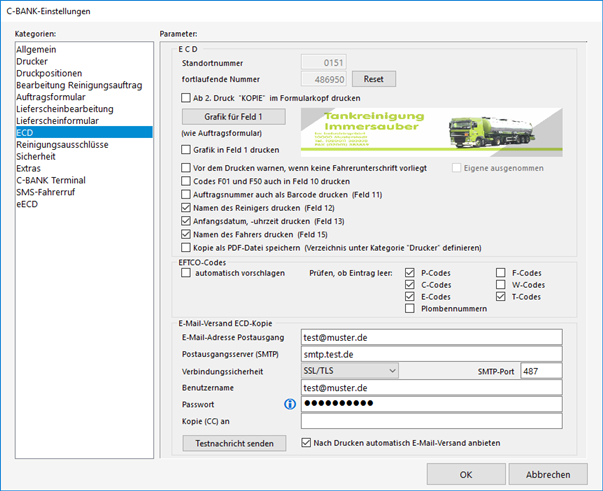Check the F-Codes checkbox
This screenshot has height=491, width=603.
pos(502,272)
